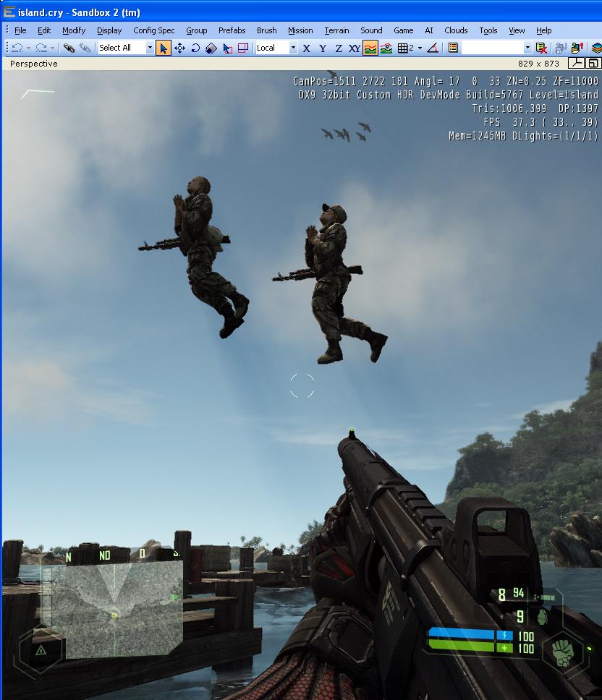This screenshot has width=602, height=700.
Task: Toggle the X axis constraint
Action: [x=306, y=48]
